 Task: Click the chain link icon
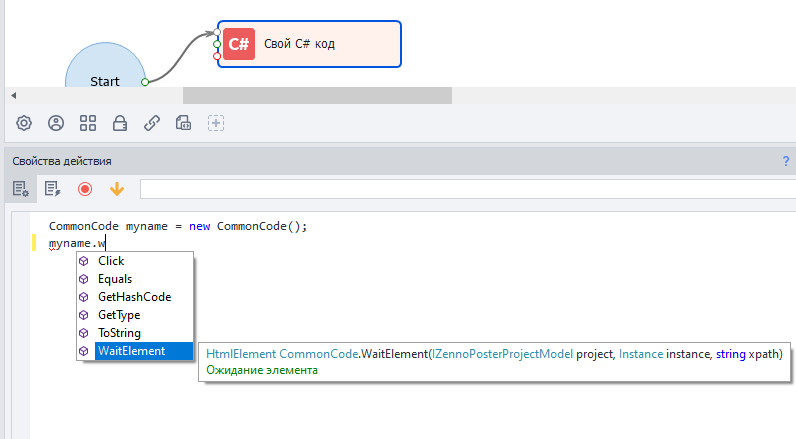pyautogui.click(x=152, y=123)
